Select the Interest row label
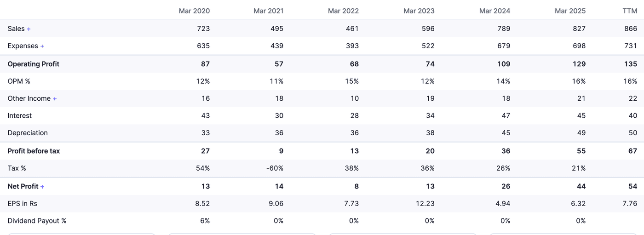This screenshot has height=235, width=644. pyautogui.click(x=20, y=115)
